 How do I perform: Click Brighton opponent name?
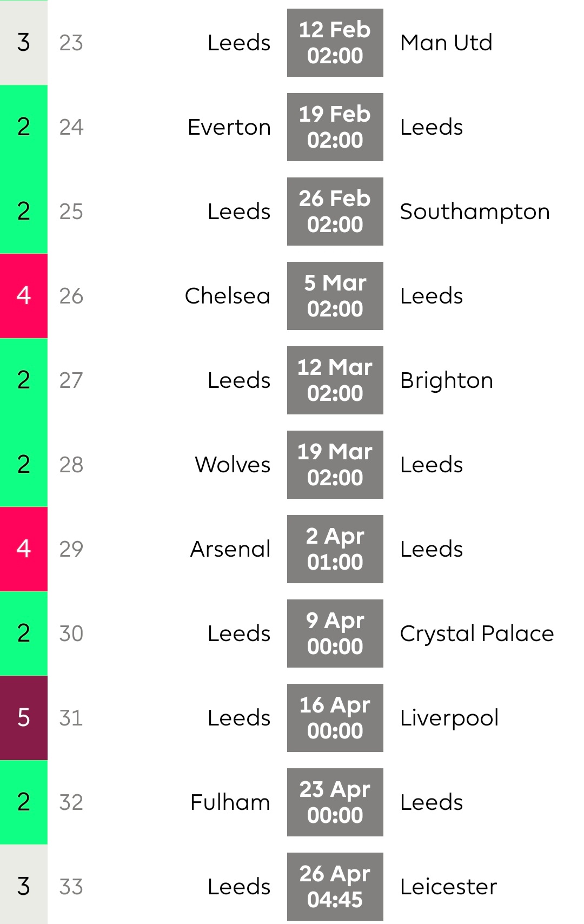(x=447, y=380)
